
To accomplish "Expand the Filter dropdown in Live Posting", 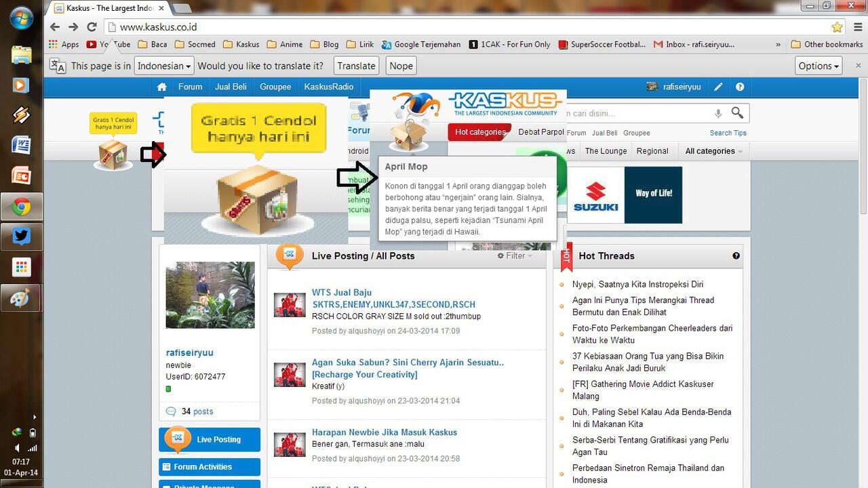I will click(x=515, y=256).
